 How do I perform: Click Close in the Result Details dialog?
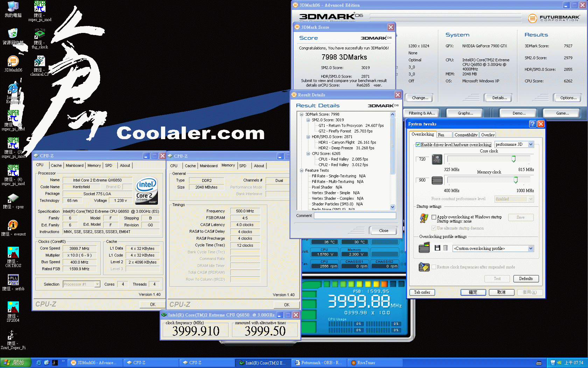tap(384, 231)
